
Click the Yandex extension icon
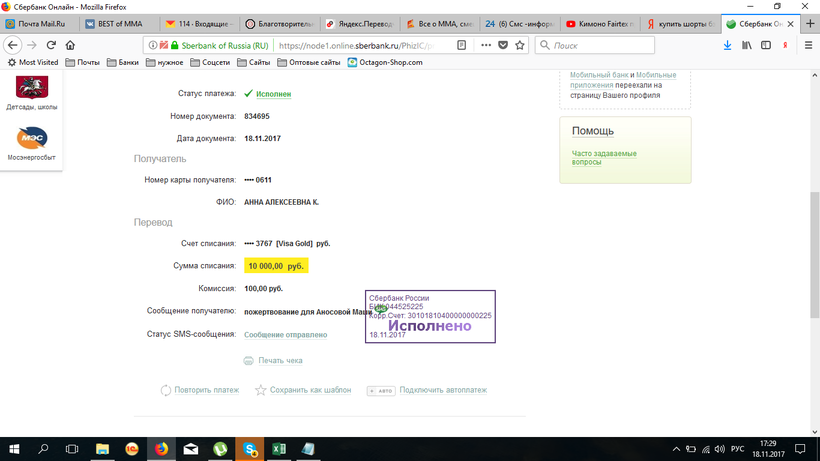click(x=785, y=45)
